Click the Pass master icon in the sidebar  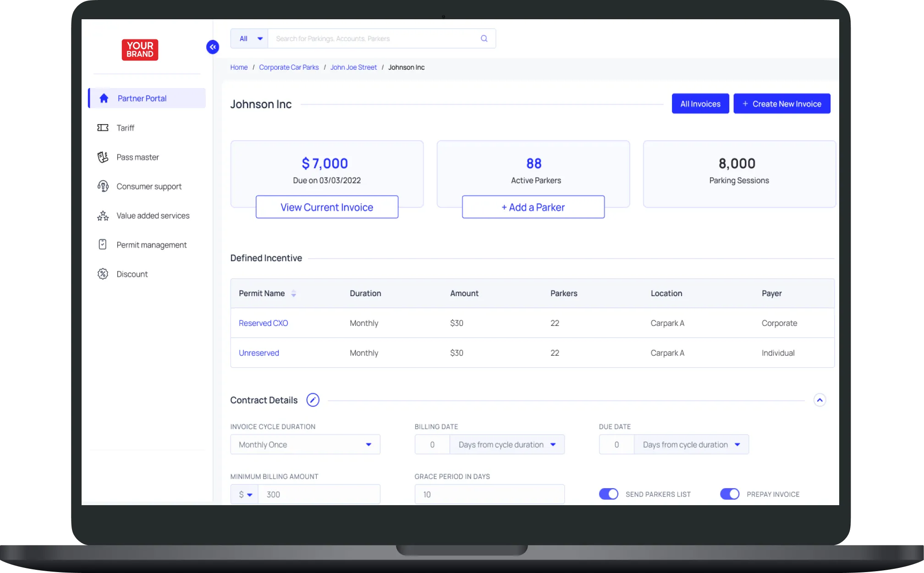pyautogui.click(x=103, y=157)
